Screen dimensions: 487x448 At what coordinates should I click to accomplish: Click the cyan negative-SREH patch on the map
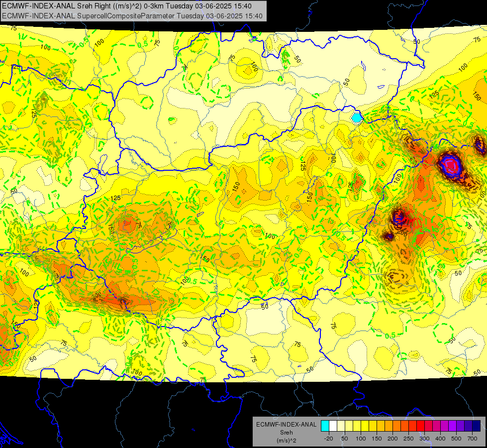357,118
